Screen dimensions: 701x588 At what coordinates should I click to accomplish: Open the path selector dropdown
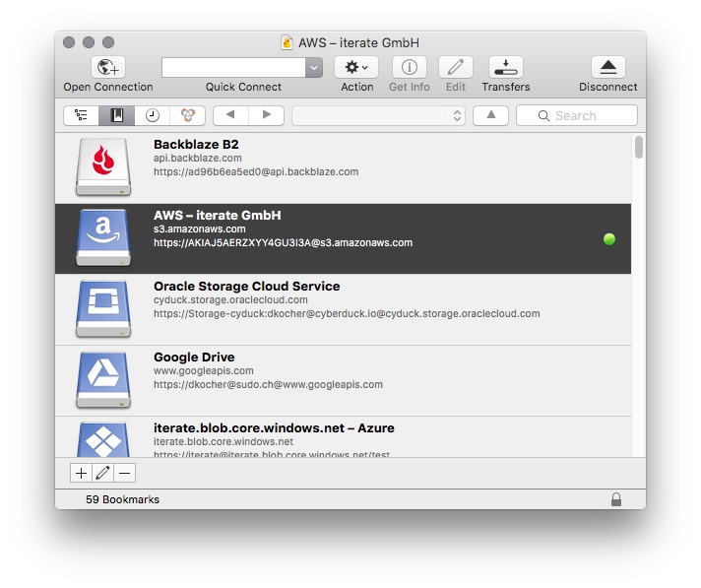(x=378, y=115)
